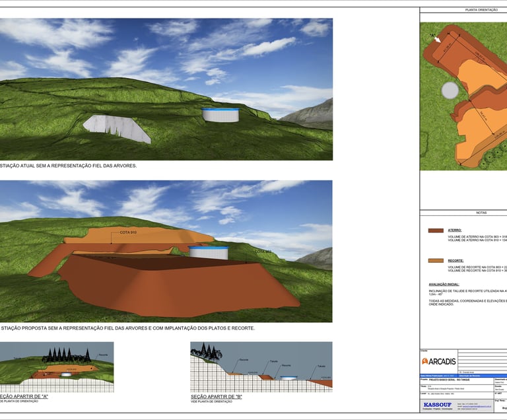Click the gray circular tank in orientation plan
This screenshot has height=420, width=507.
450,90
